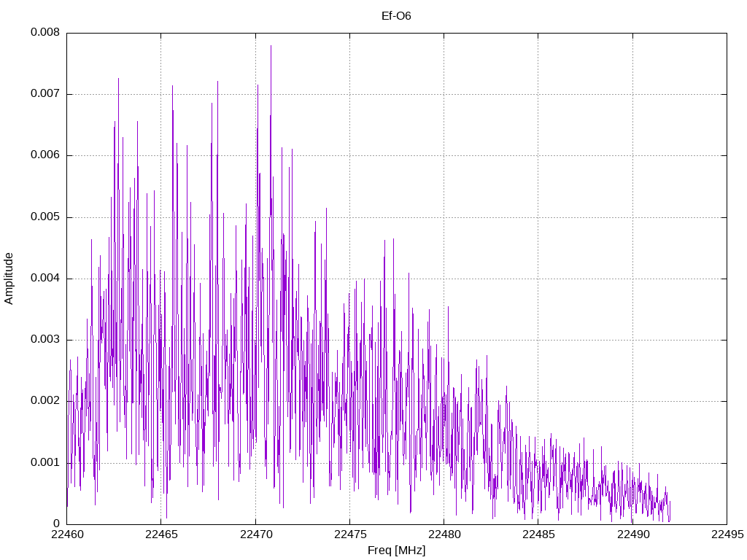Click the Amplitude axis label
This screenshot has height=560, width=747.
pos(9,279)
